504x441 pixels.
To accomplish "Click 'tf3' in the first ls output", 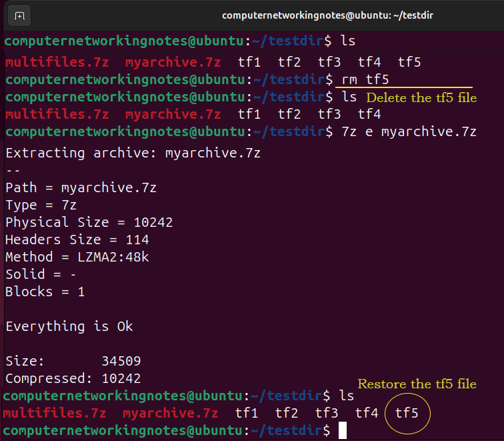I will tap(329, 62).
